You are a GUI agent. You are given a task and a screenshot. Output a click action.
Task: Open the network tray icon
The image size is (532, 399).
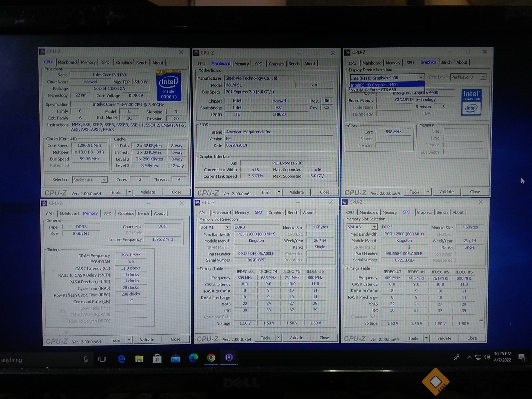coord(478,357)
